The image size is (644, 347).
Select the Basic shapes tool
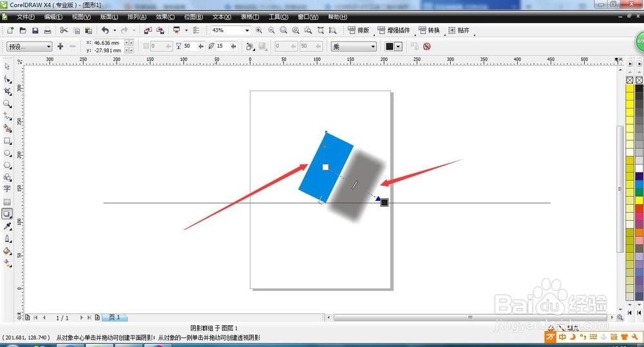[x=7, y=177]
